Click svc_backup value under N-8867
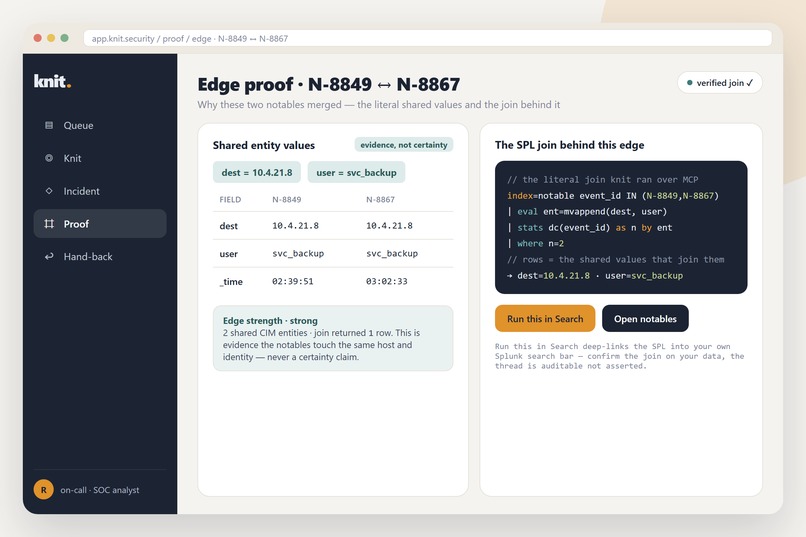Screen dimensions: 806x537 point(392,253)
